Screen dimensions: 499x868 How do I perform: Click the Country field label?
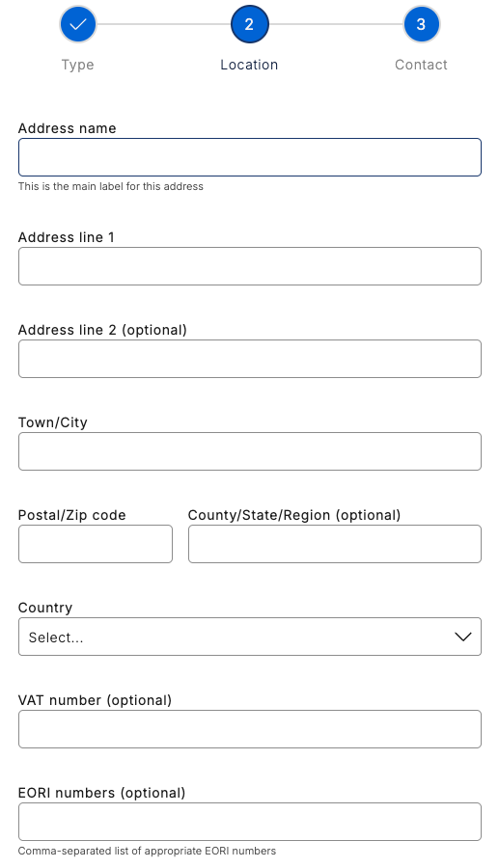click(45, 608)
